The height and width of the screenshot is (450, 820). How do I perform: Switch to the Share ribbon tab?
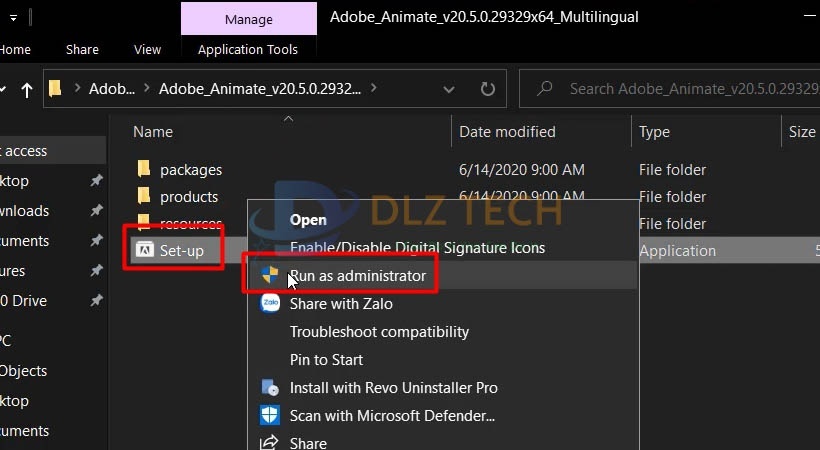82,50
